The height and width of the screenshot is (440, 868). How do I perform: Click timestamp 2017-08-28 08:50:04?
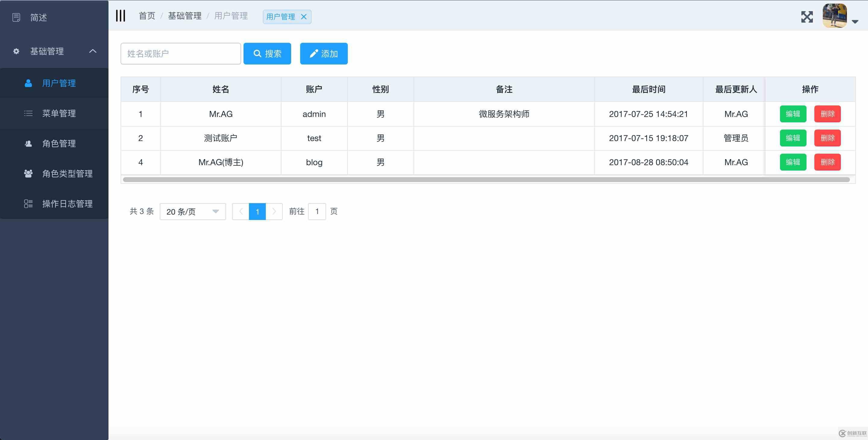[649, 162]
